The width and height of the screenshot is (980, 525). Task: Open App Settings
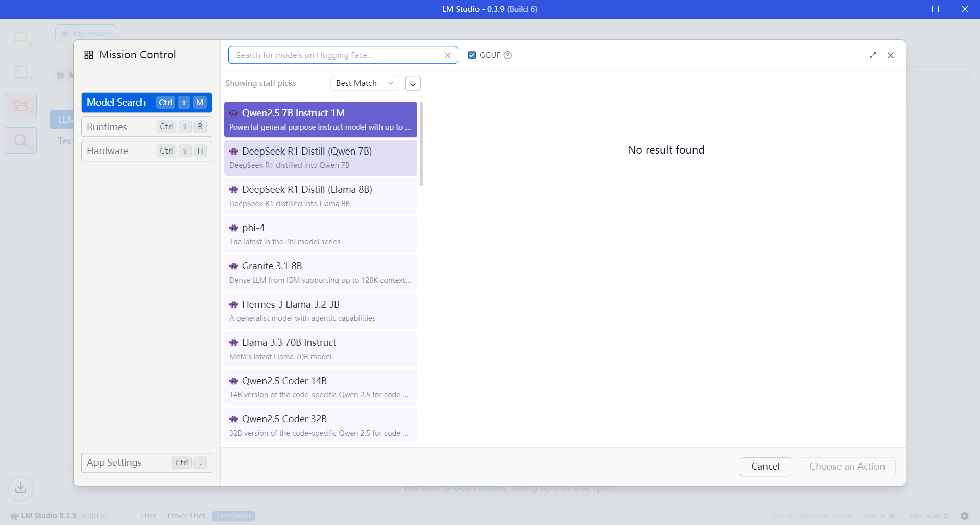point(147,463)
